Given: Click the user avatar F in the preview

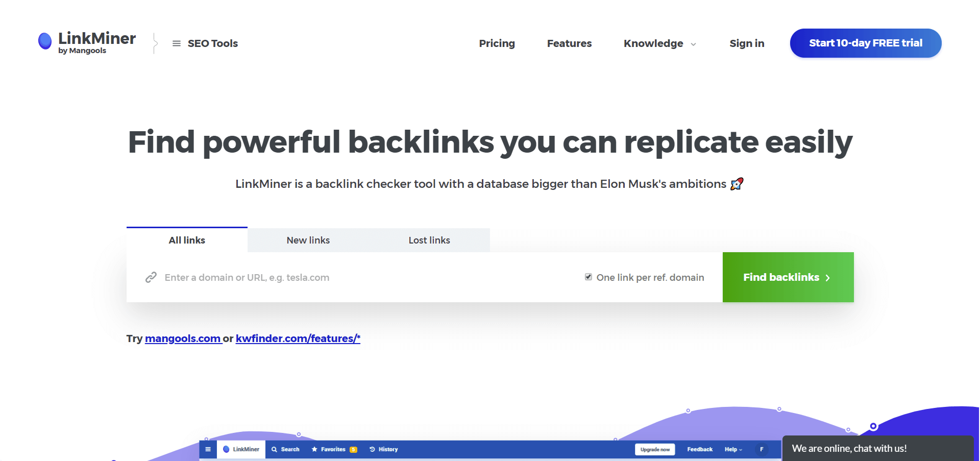Looking at the screenshot, I should click(x=762, y=449).
